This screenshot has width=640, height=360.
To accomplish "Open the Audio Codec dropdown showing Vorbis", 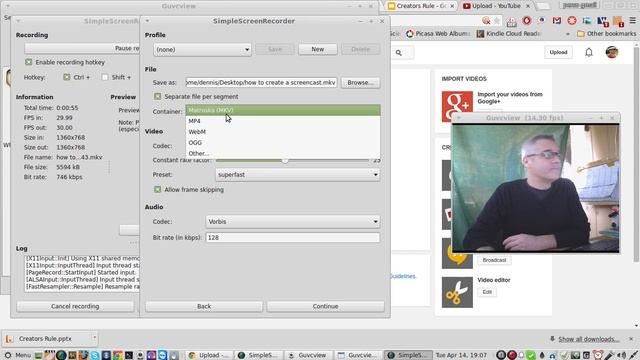I will click(292, 222).
